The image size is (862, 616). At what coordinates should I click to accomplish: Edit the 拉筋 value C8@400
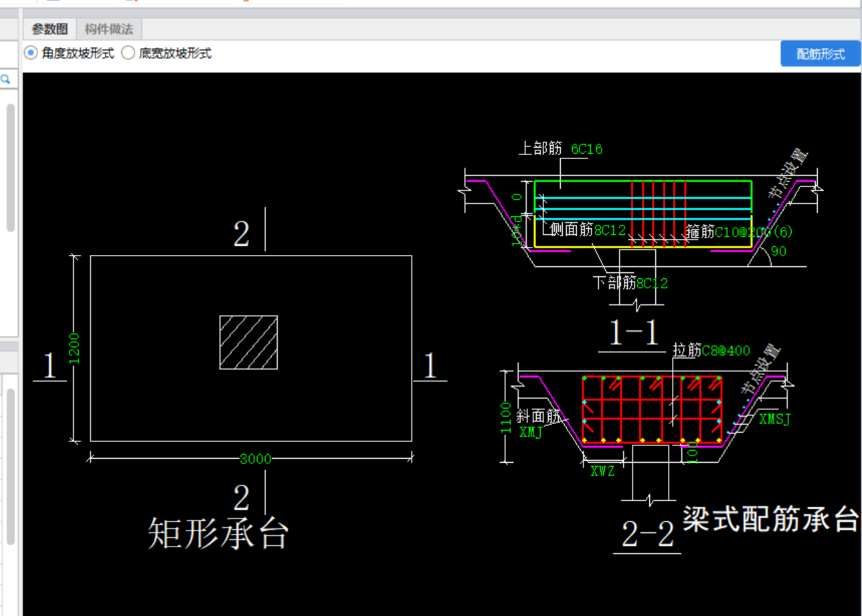(725, 350)
